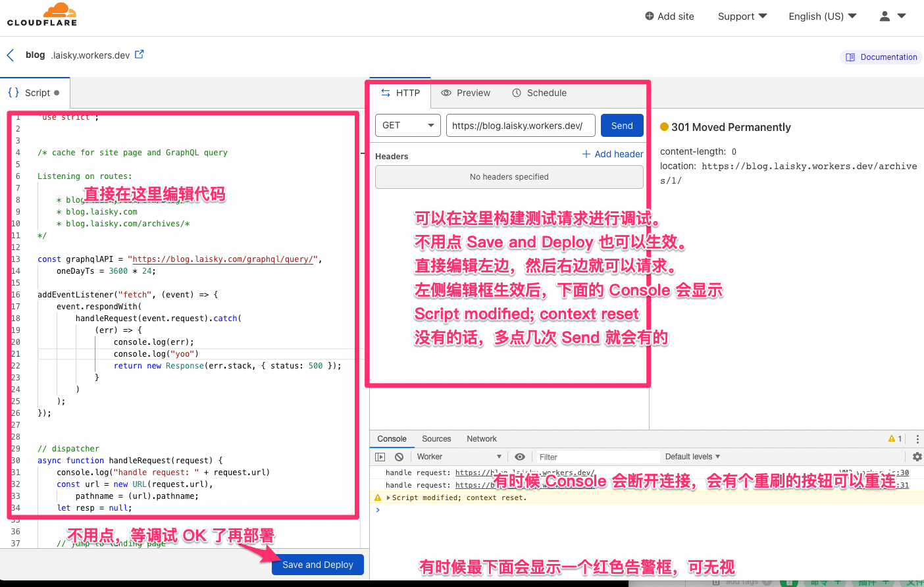This screenshot has height=587, width=924.
Task: Open the Network tab in DevTools
Action: 481,439
